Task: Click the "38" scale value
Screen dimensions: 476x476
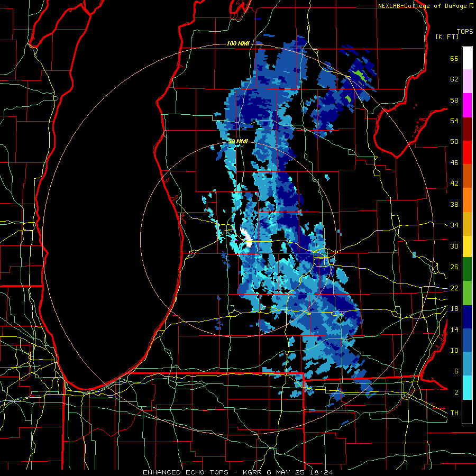Action: [x=454, y=204]
